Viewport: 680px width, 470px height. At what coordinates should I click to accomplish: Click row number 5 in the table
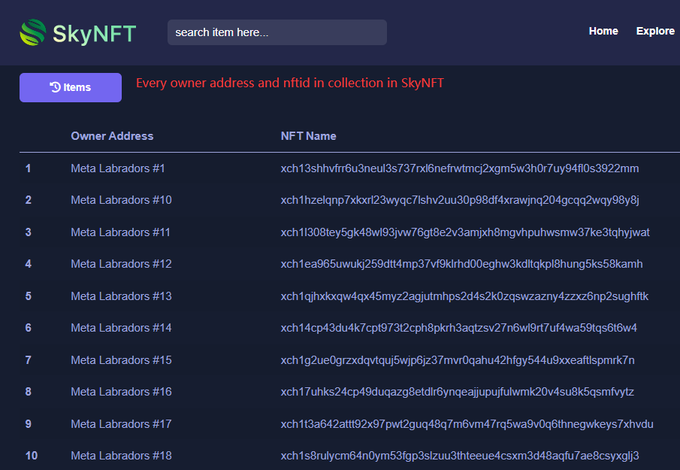coord(28,296)
